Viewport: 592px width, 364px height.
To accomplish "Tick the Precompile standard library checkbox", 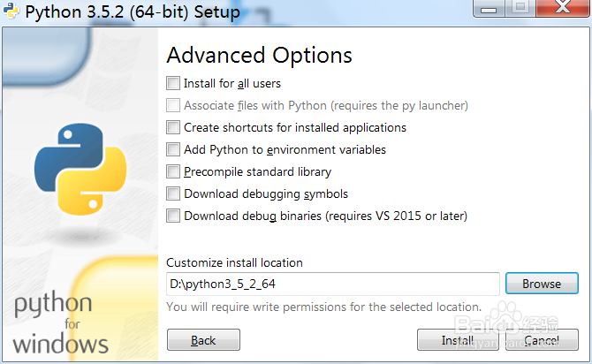I will click(173, 172).
